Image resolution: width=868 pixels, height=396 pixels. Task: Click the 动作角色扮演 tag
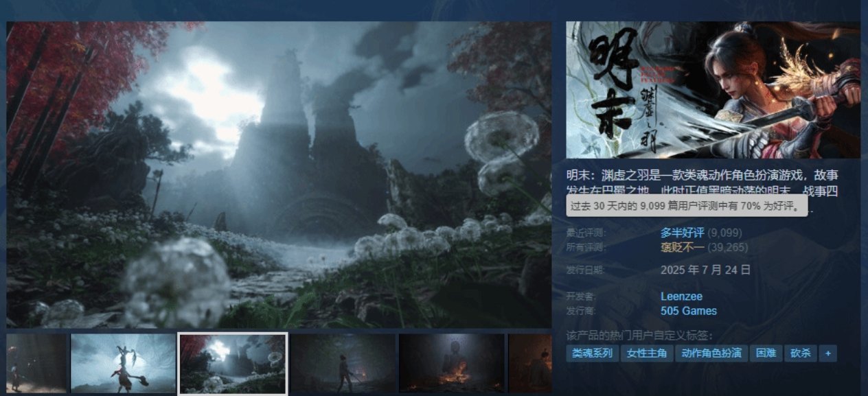coord(711,353)
